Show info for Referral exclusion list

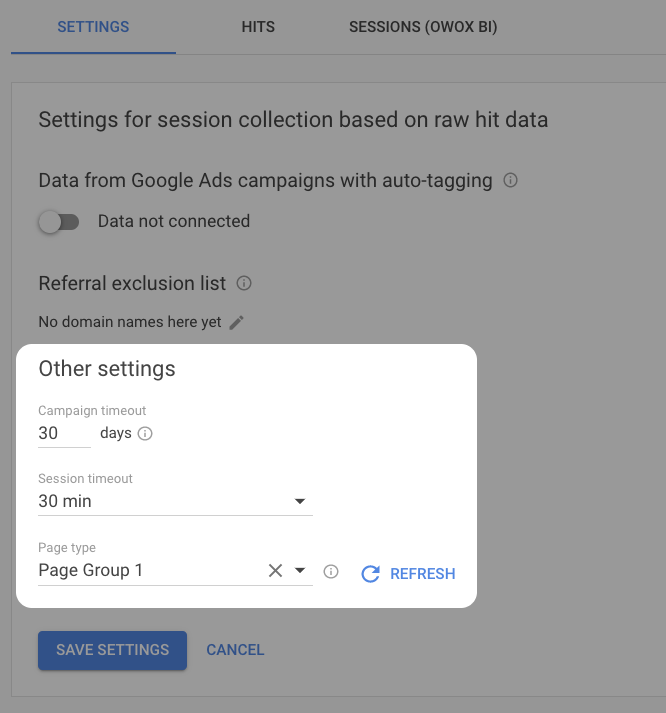[244, 284]
